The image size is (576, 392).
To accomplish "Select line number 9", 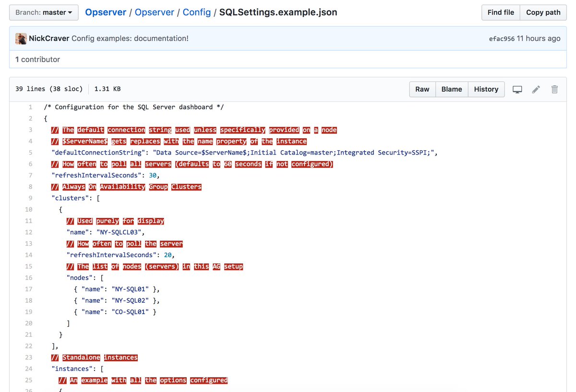I will tap(30, 198).
